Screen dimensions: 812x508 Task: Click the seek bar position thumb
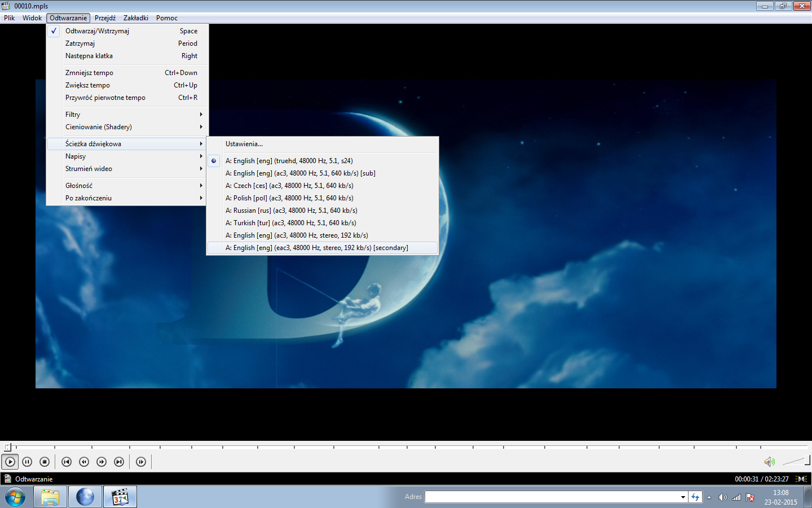pos(7,447)
